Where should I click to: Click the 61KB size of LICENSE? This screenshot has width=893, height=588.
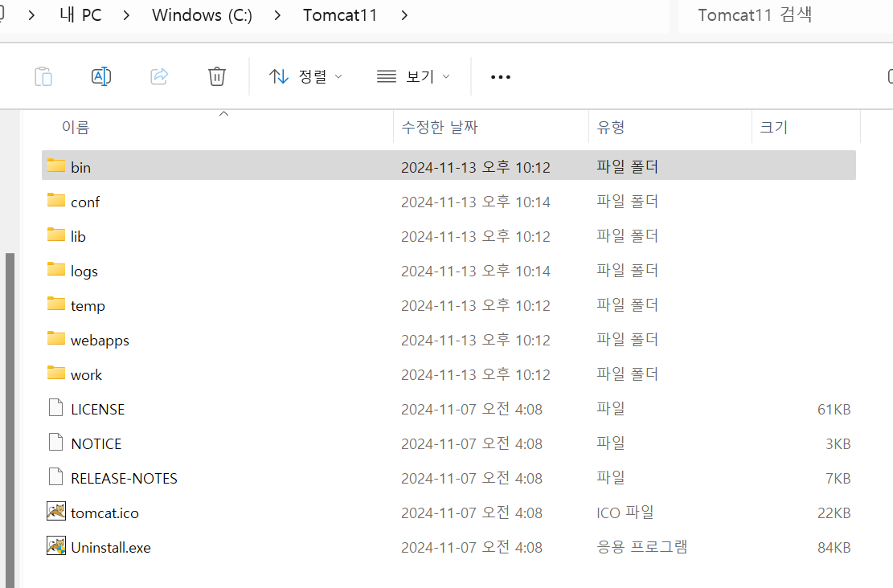pyautogui.click(x=834, y=409)
